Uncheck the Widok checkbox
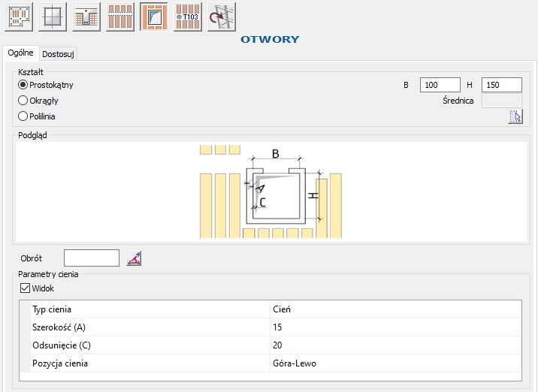 tap(24, 288)
